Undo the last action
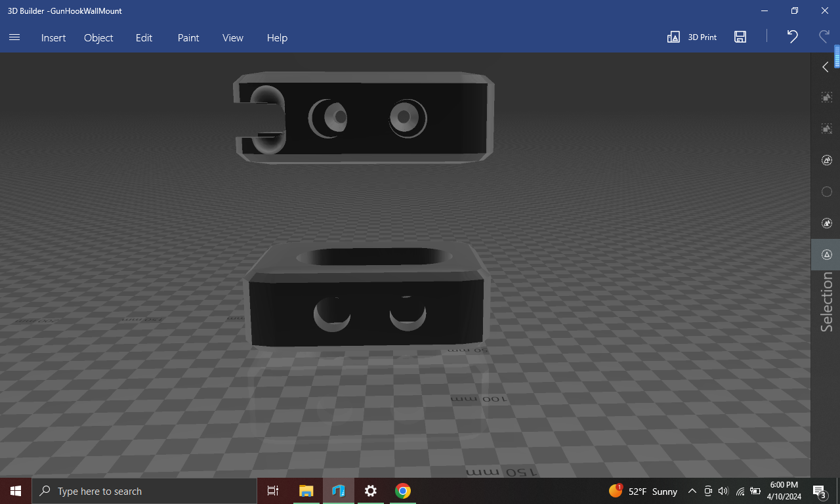Viewport: 840px width, 504px height. 792,37
